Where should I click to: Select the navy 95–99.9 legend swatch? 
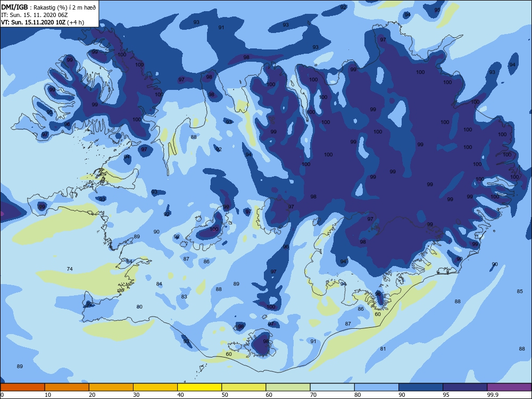tap(465, 387)
